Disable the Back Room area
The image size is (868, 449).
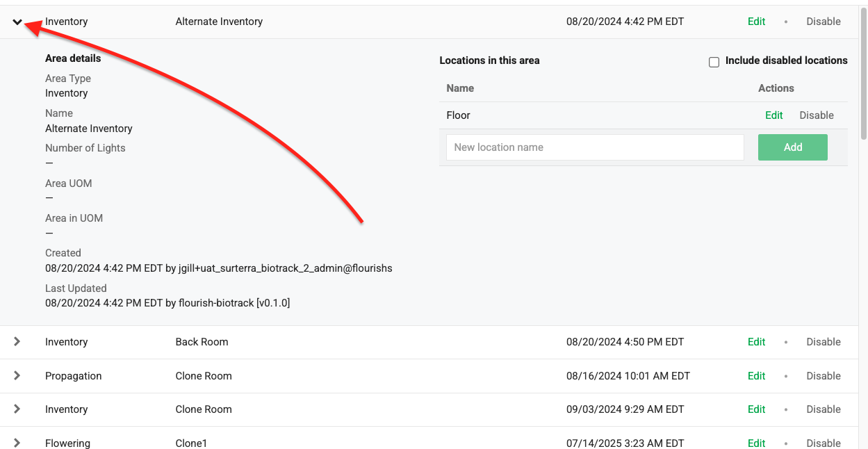coord(823,341)
